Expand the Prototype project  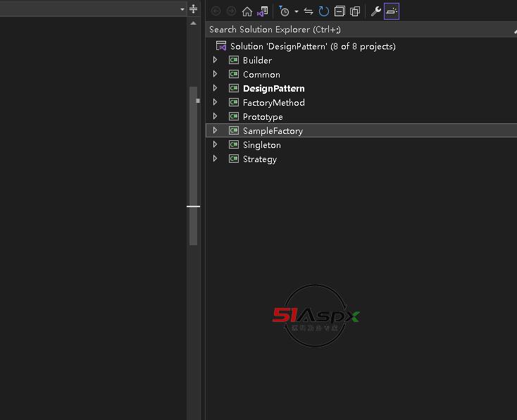click(216, 116)
